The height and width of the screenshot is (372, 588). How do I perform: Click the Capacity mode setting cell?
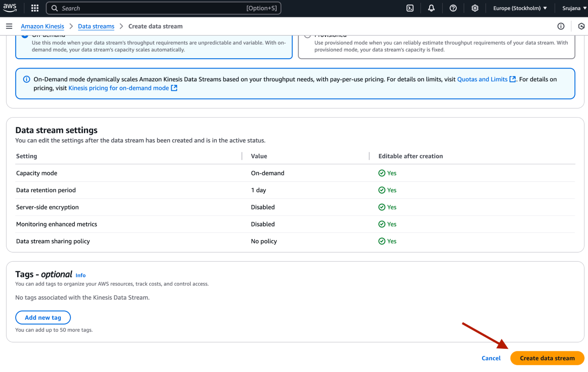[36, 173]
